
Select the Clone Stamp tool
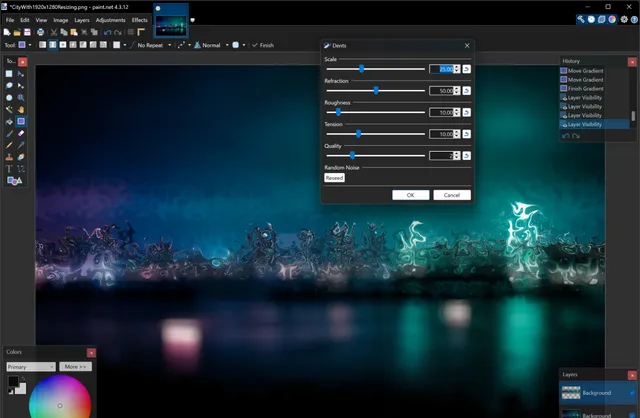pos(9,157)
